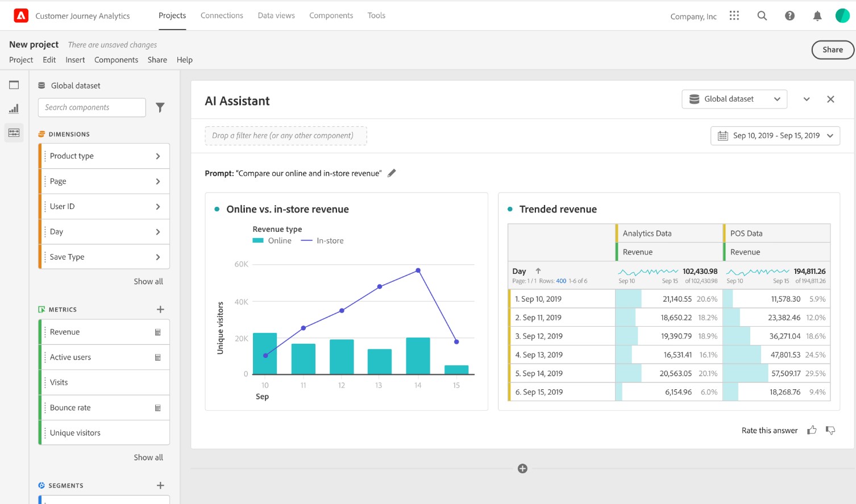Click the filter icon beside component search
The height and width of the screenshot is (504, 856).
pos(160,107)
